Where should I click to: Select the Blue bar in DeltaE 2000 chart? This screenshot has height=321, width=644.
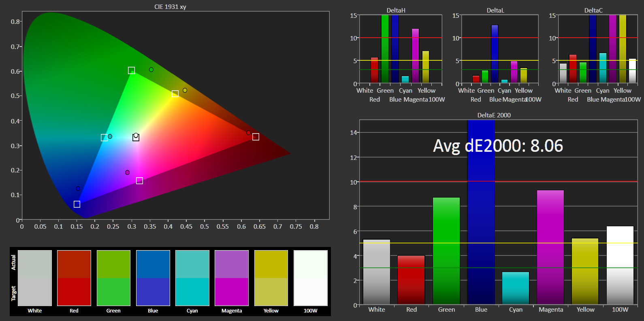coord(481,212)
